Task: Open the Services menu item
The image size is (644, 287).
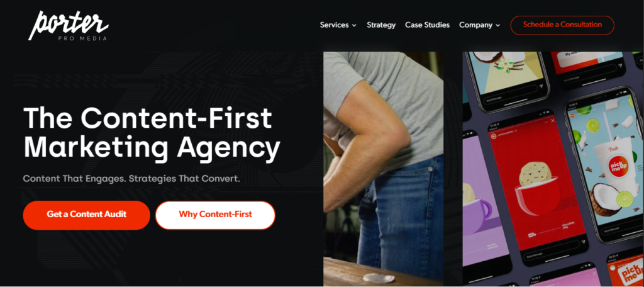Action: point(335,25)
